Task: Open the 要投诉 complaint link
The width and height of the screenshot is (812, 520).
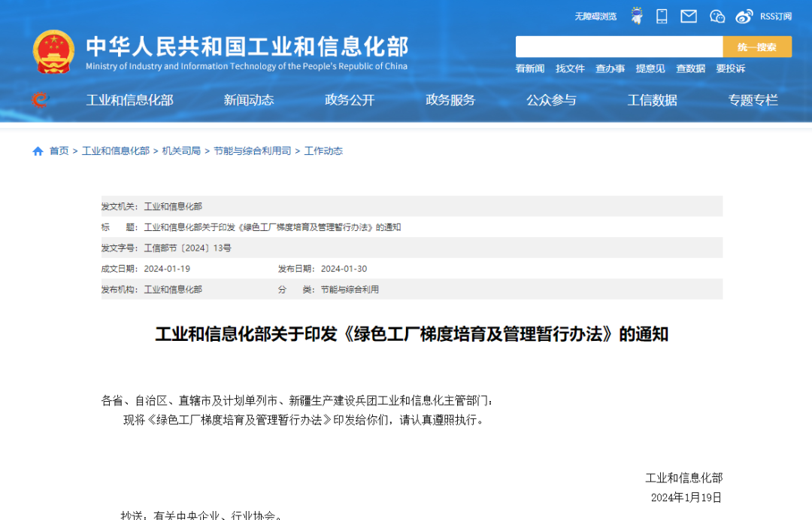Action: pyautogui.click(x=730, y=68)
